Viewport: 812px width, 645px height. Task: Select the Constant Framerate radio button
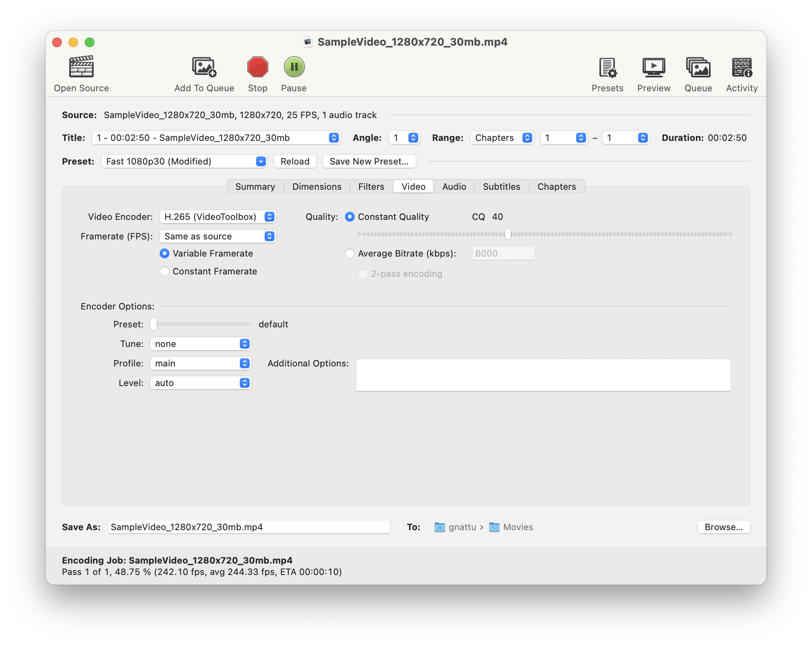click(165, 272)
